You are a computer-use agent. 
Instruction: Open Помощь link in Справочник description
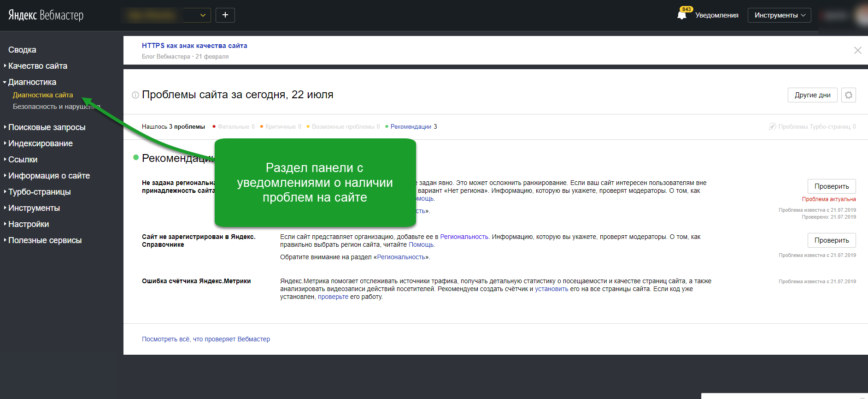pos(421,245)
